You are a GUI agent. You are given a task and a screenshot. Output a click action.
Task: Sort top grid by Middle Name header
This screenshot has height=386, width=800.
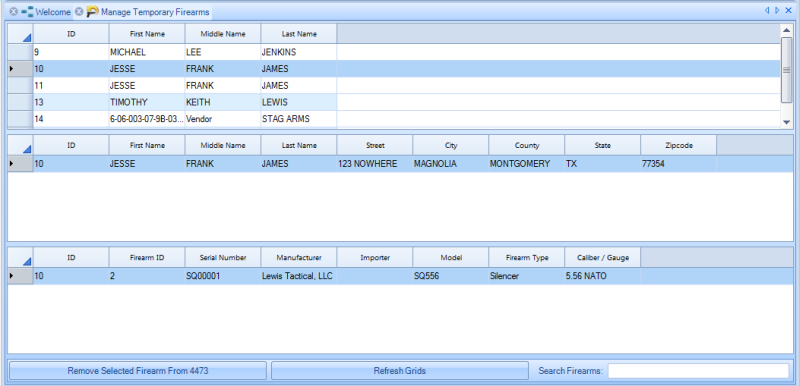click(223, 34)
